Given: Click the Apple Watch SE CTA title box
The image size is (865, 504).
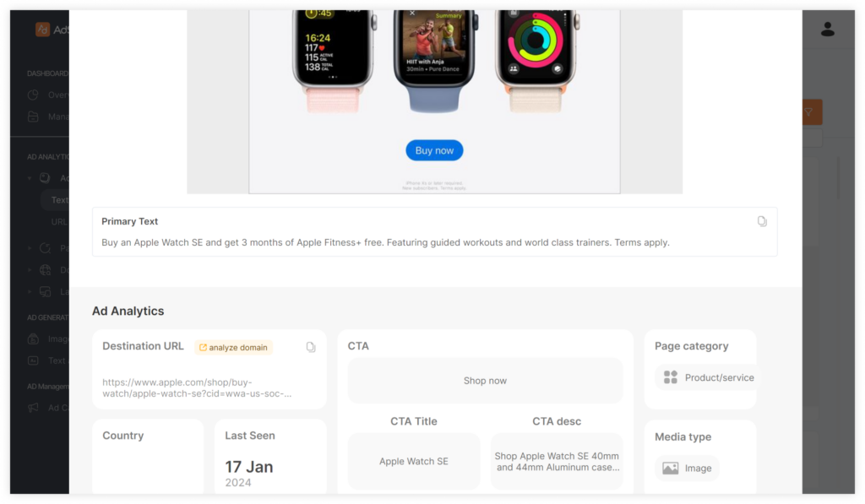Looking at the screenshot, I should (x=414, y=461).
